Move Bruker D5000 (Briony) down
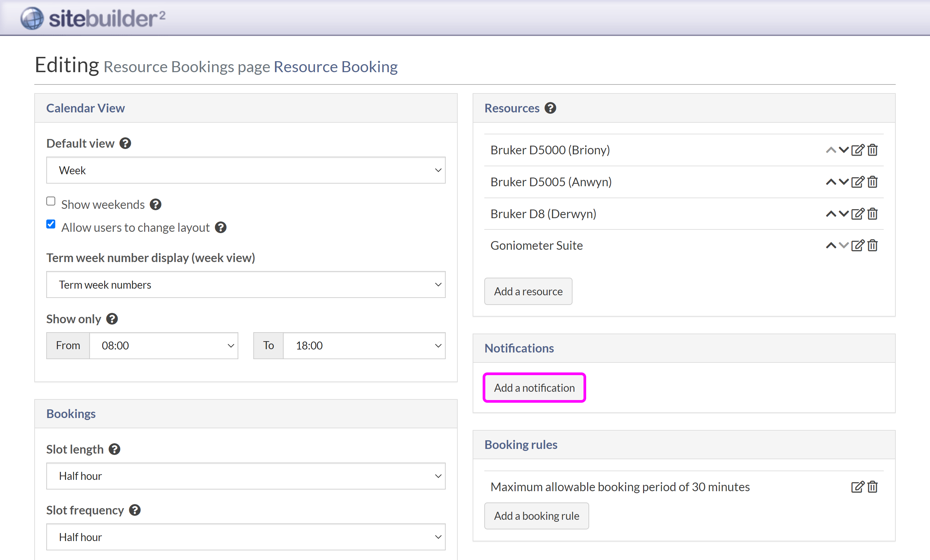Screen dimensions: 930x560 coord(843,150)
